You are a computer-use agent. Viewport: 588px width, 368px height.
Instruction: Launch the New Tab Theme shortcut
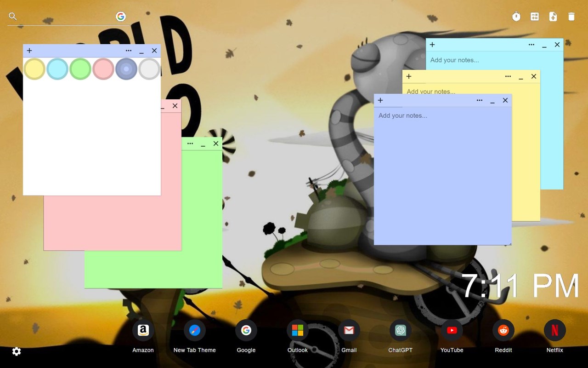(195, 330)
